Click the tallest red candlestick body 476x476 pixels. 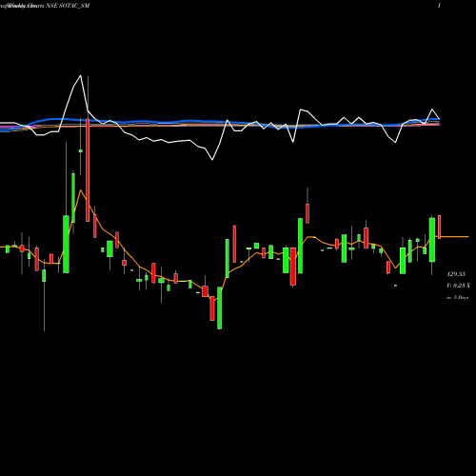[x=88, y=169]
